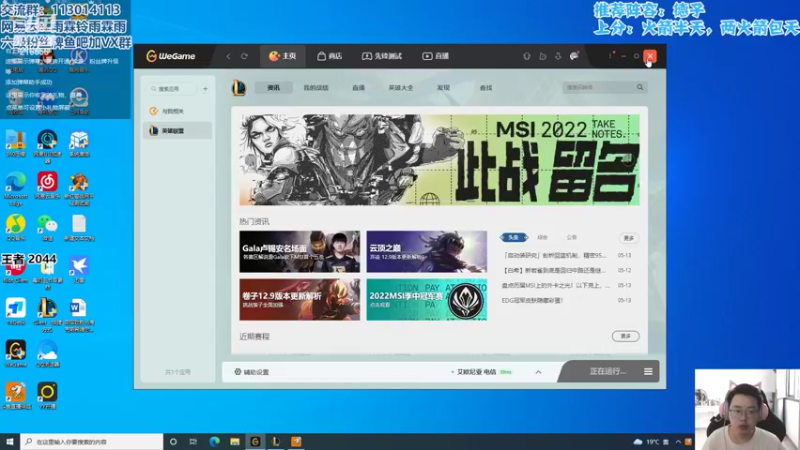800x450 pixels.
Task: Open the QQ Music desktop icon
Action: [x=16, y=227]
